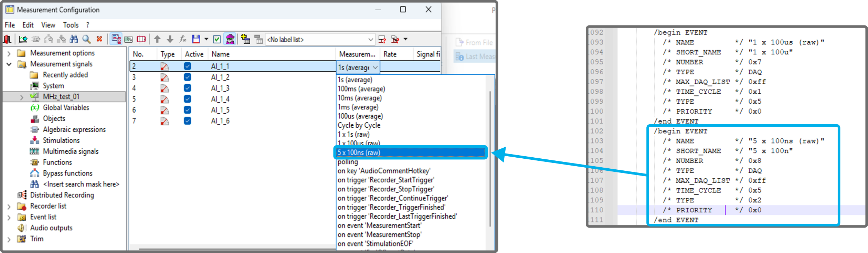868x253 pixels.
Task: Click the move down arrow icon
Action: coord(170,39)
